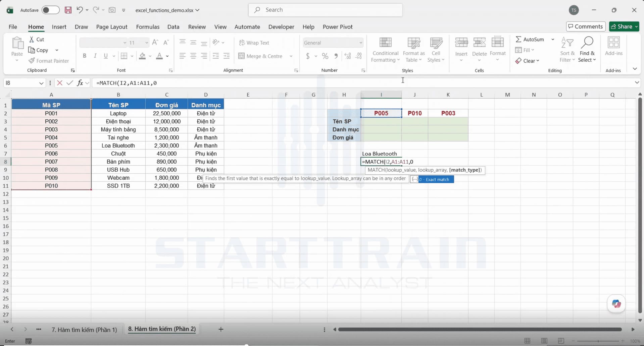Click the Comments button
The image size is (644, 346).
point(586,26)
